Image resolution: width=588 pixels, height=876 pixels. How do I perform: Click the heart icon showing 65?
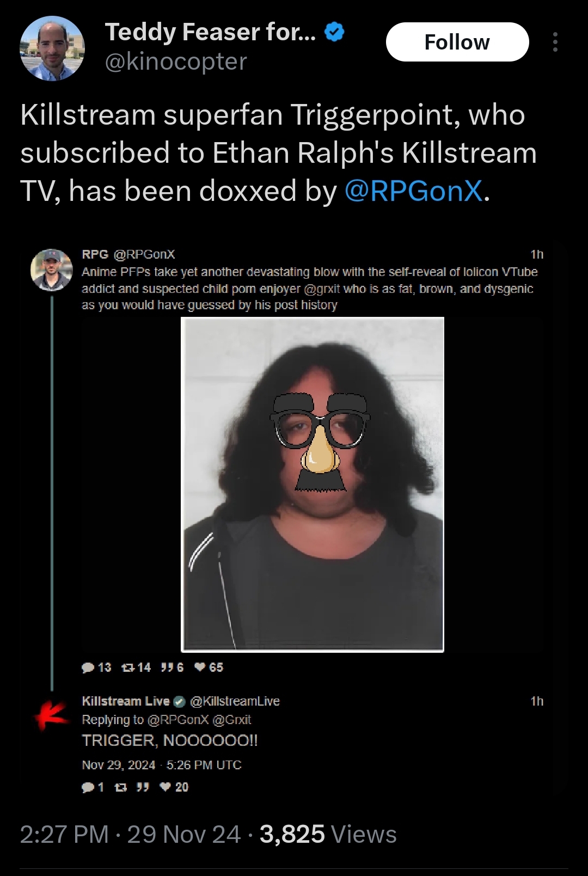click(200, 667)
